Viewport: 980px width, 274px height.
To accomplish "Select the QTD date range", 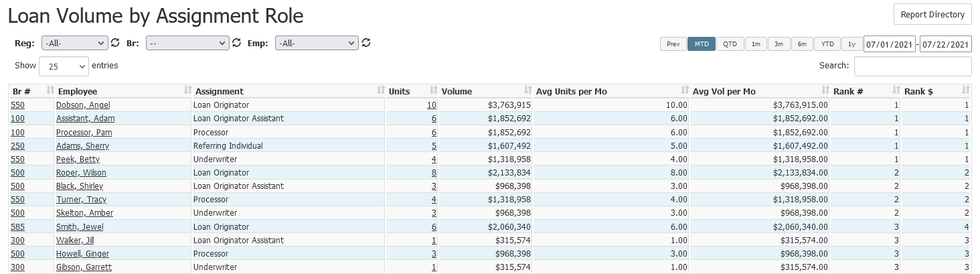I will 730,44.
